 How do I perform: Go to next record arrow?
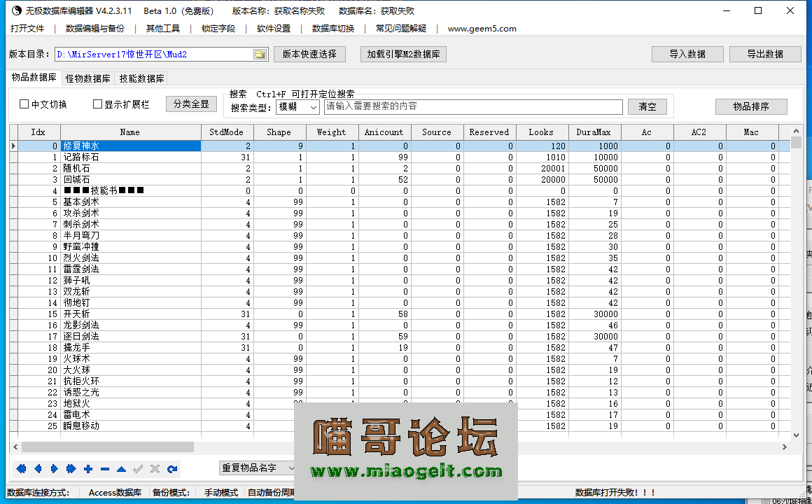[x=55, y=469]
